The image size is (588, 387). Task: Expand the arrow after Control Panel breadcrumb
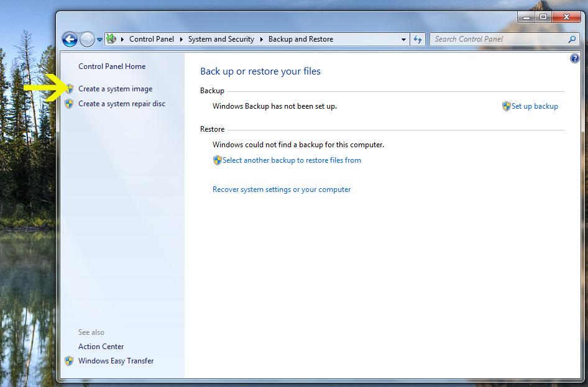tap(181, 39)
